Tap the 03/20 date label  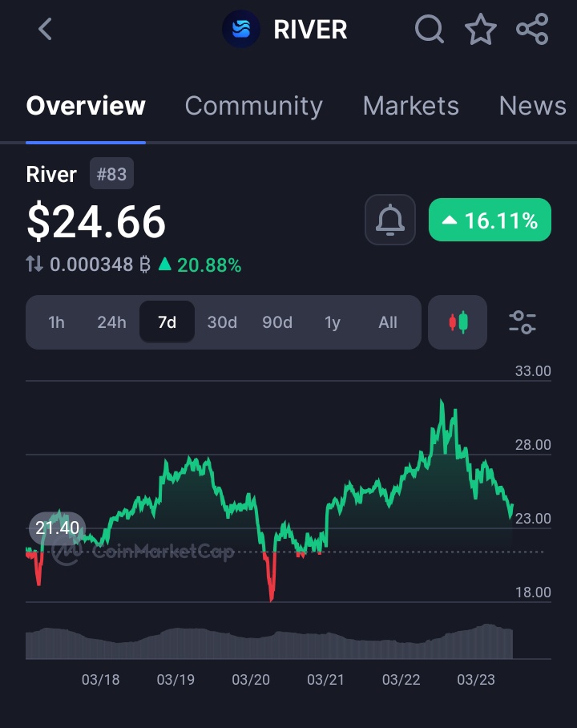click(x=251, y=680)
